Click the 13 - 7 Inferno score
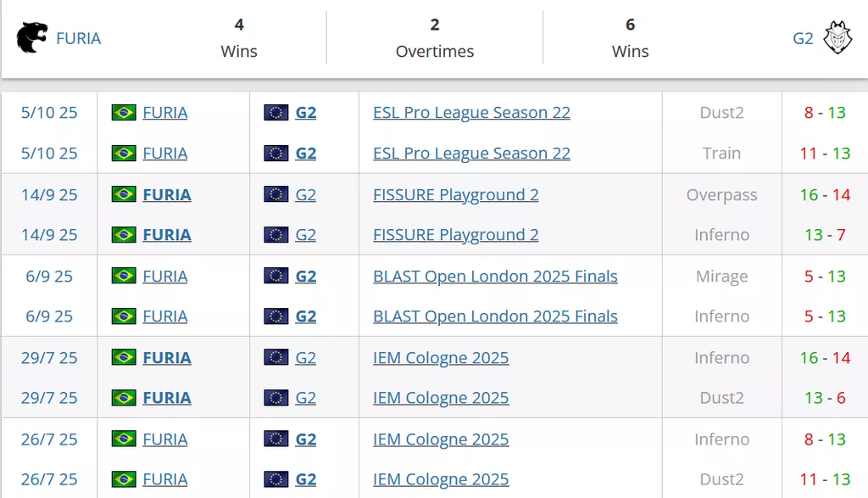 pos(825,235)
